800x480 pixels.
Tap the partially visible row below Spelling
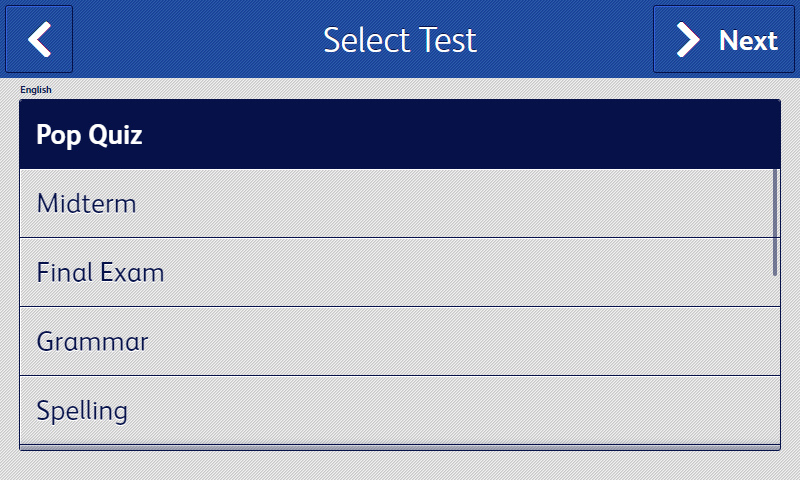click(400, 447)
